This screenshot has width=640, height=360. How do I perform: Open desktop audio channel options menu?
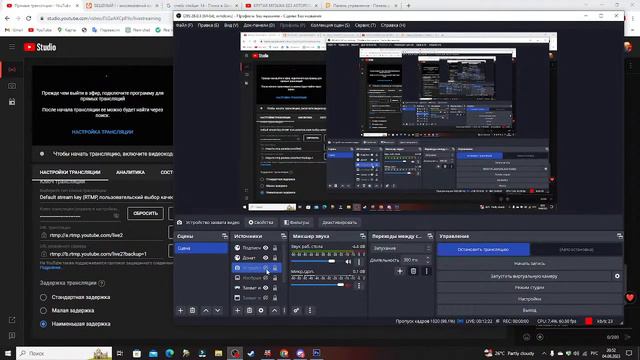(359, 262)
